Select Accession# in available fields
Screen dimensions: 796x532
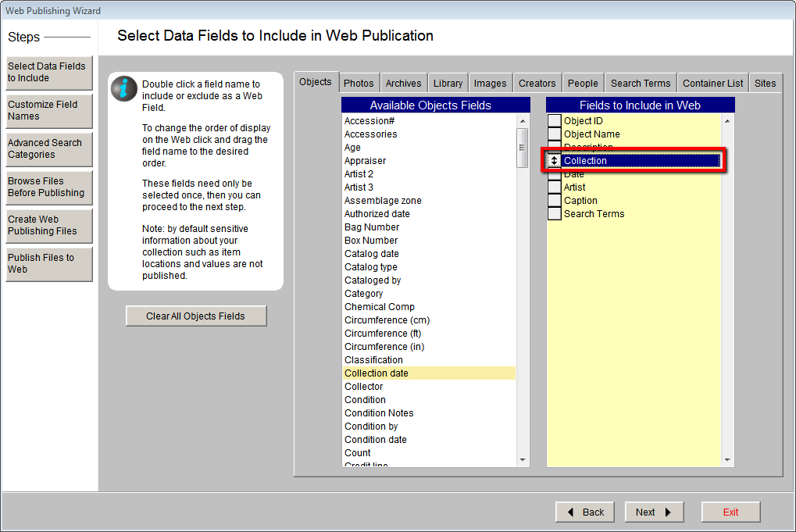[x=430, y=121]
